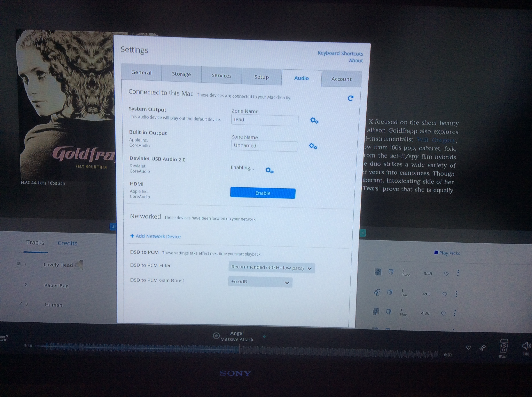The image size is (532, 397).
Task: Select the Human track
Action: (53, 305)
